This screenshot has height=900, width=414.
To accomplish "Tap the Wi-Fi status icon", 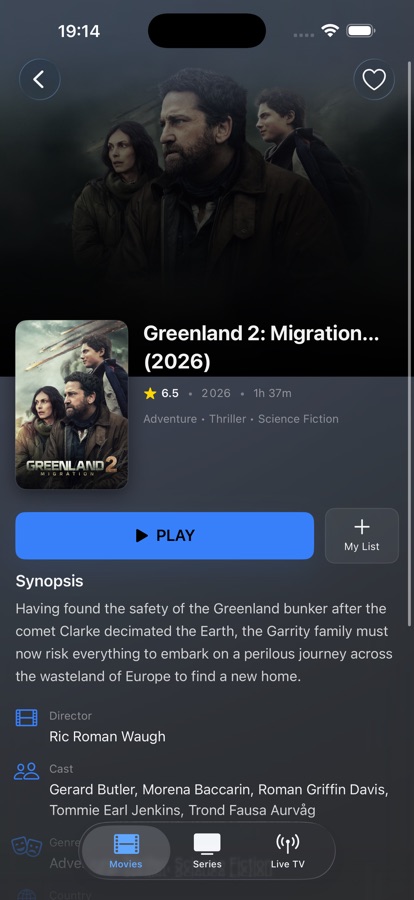I will (x=330, y=30).
